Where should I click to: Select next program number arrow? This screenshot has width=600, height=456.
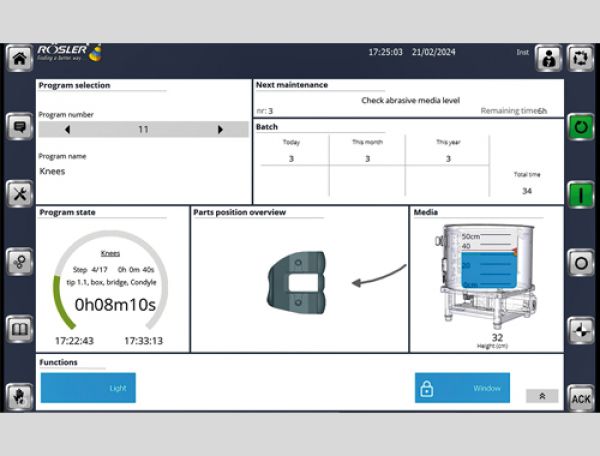(x=220, y=130)
